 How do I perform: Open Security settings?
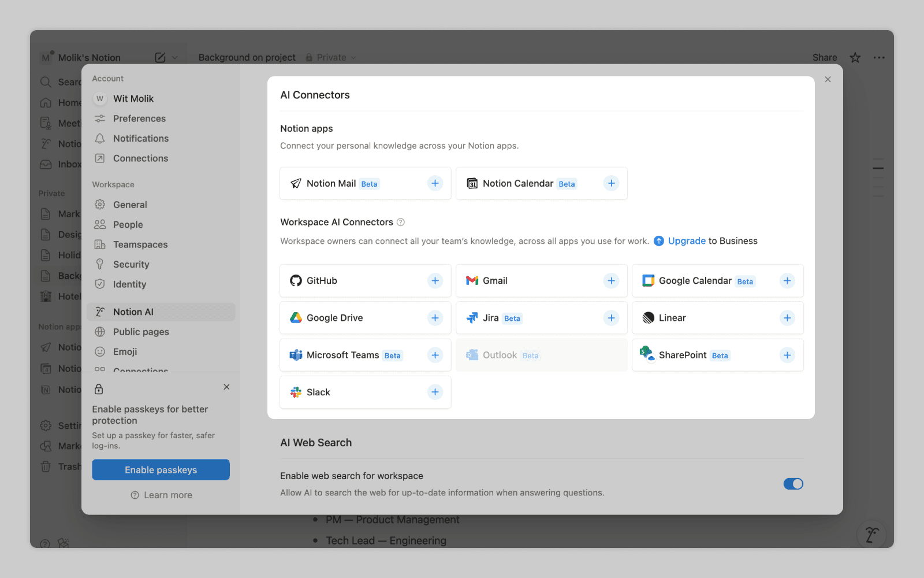(161, 264)
